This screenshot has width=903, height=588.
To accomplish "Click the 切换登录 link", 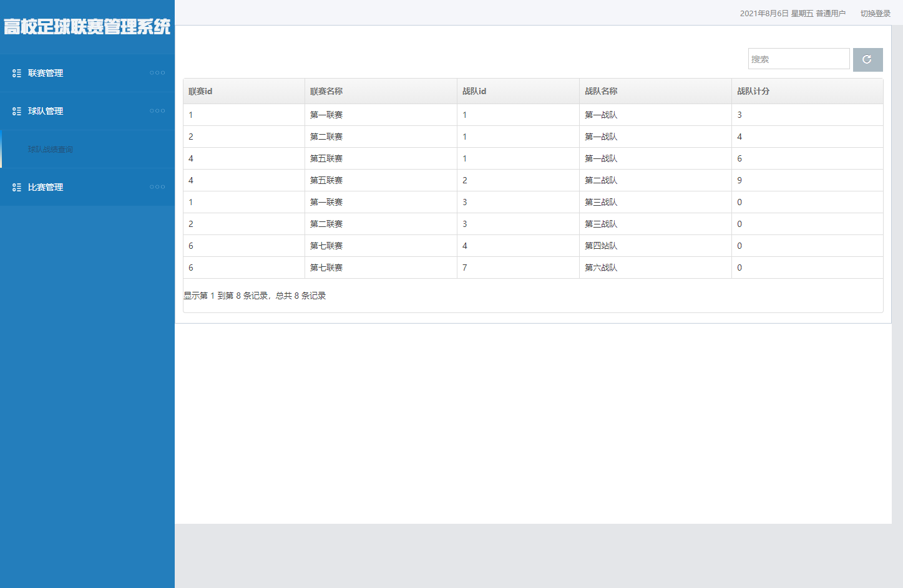I will tap(875, 14).
